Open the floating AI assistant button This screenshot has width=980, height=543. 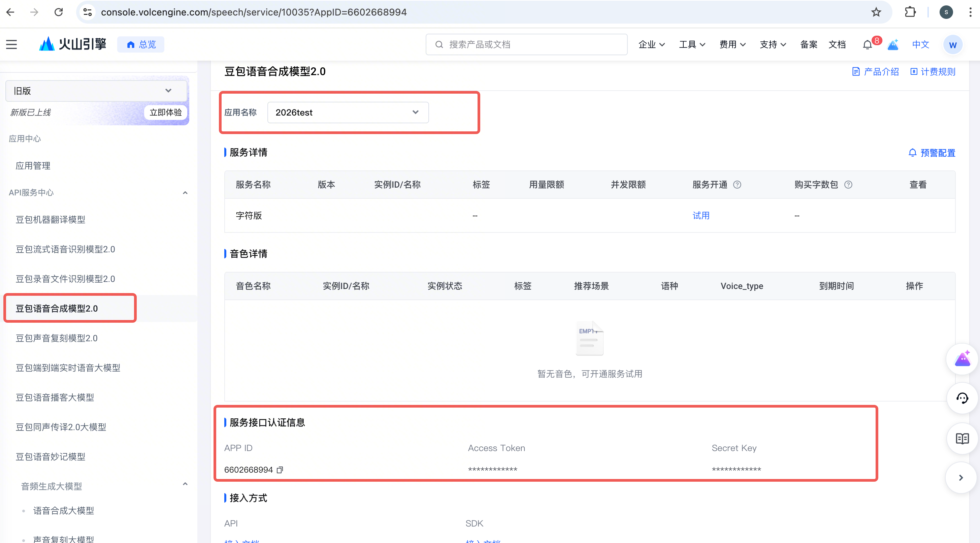pyautogui.click(x=962, y=359)
